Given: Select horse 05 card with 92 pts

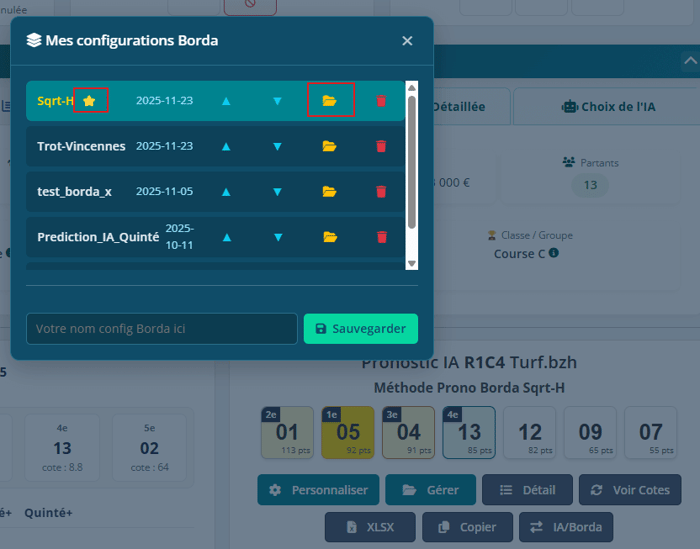Looking at the screenshot, I should coord(348,433).
